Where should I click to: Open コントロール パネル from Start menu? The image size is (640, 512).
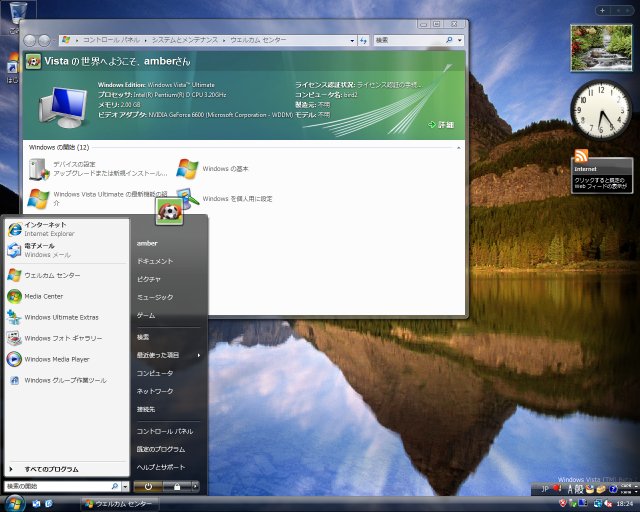[x=165, y=431]
